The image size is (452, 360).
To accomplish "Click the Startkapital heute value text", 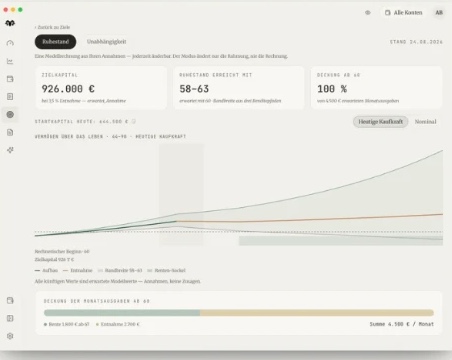I will pyautogui.click(x=81, y=121).
